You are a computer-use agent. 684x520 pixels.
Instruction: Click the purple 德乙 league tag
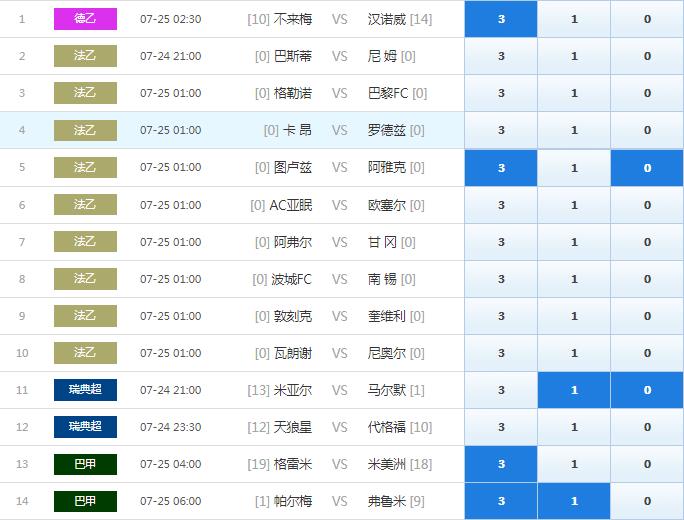(x=85, y=19)
